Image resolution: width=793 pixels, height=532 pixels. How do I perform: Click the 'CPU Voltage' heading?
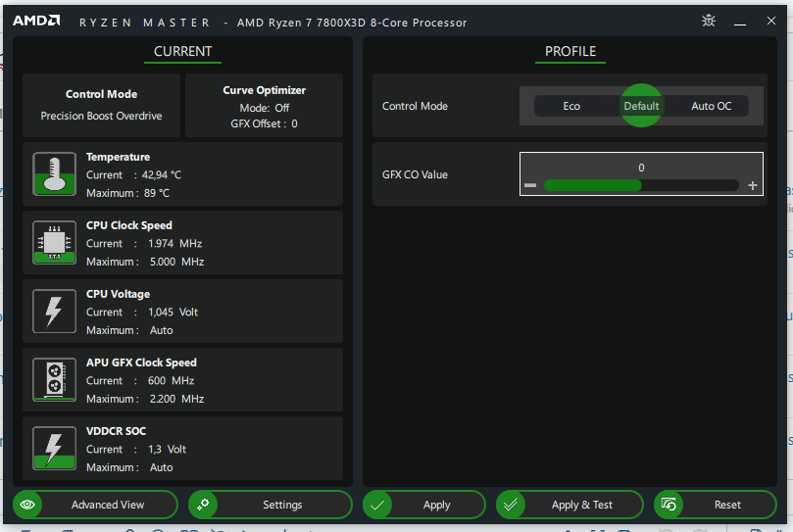[118, 294]
